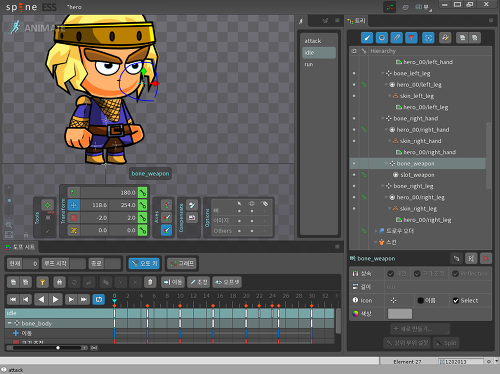The image size is (500, 374).
Task: Choose the World axis option
Action: [166, 230]
